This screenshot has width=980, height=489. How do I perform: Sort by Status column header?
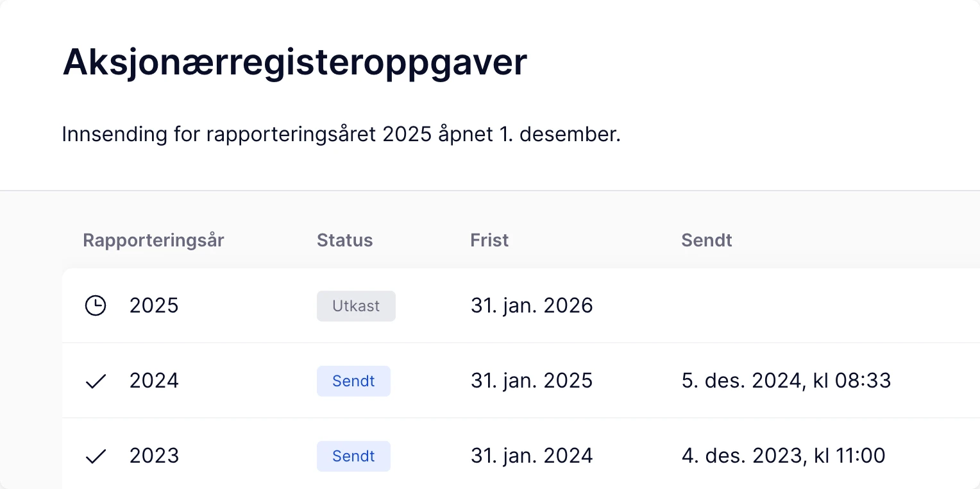coord(344,241)
